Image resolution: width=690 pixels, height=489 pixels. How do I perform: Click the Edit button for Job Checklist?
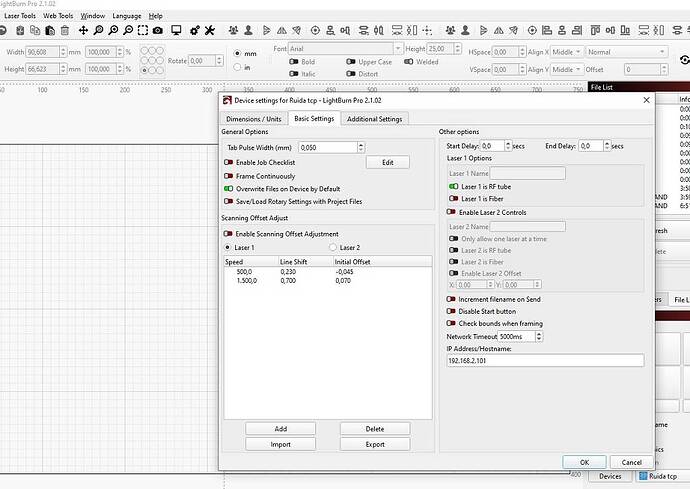pyautogui.click(x=388, y=162)
